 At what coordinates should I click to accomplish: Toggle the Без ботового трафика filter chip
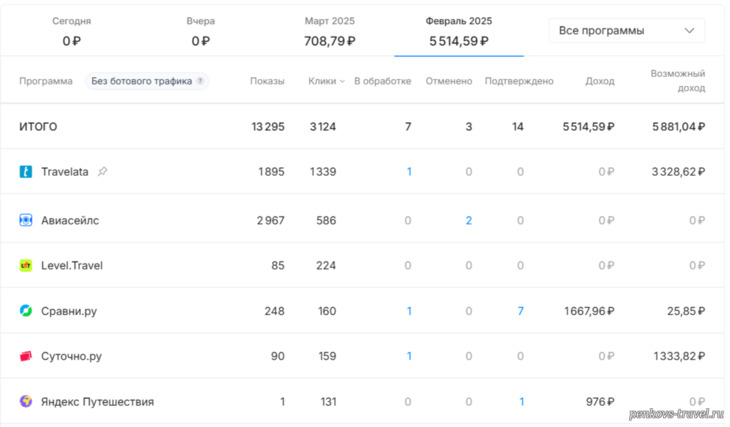pos(147,81)
